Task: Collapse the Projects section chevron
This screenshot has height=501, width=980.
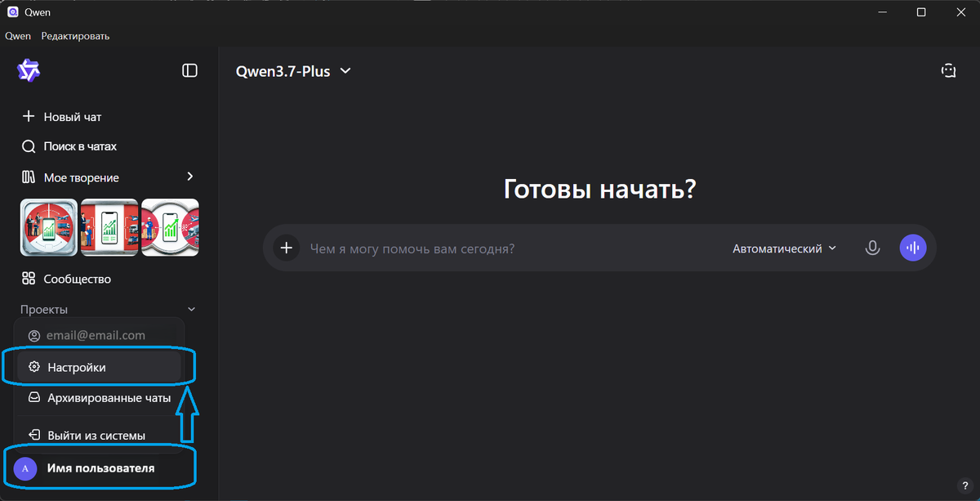Action: point(192,310)
